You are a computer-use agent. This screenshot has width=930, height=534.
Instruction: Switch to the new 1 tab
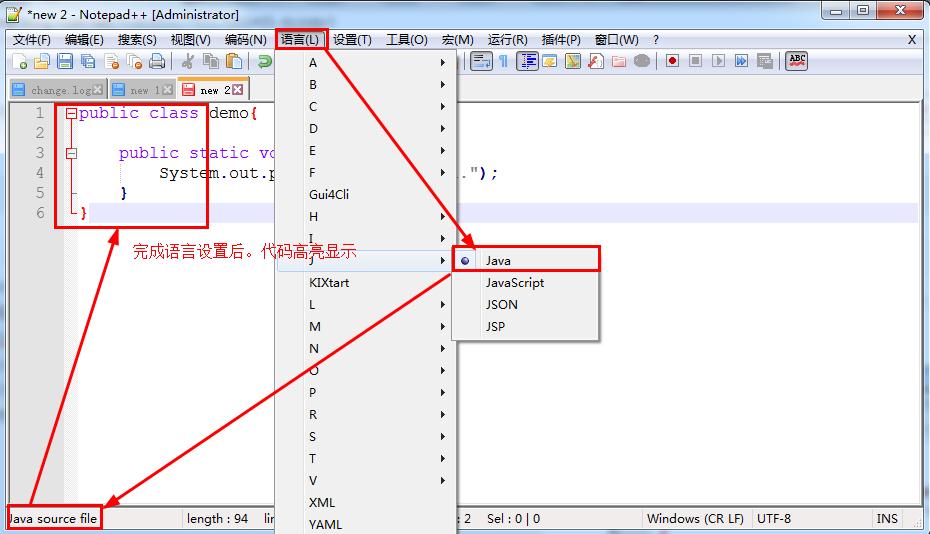(142, 90)
